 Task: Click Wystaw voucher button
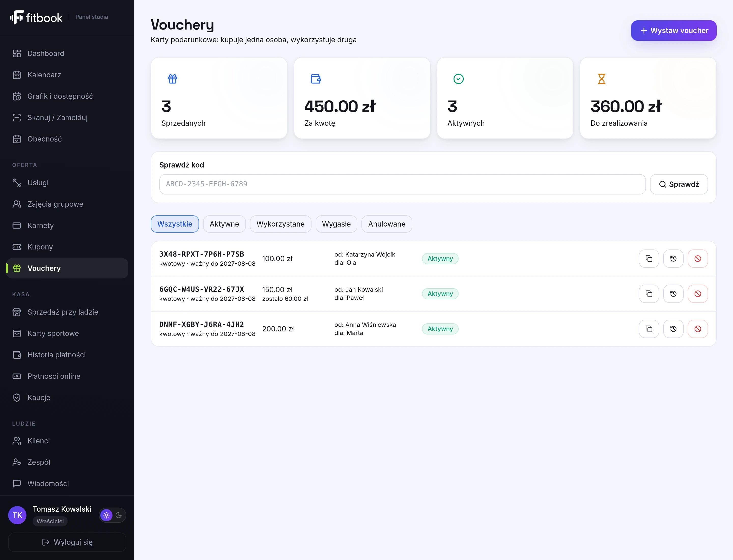[674, 31]
